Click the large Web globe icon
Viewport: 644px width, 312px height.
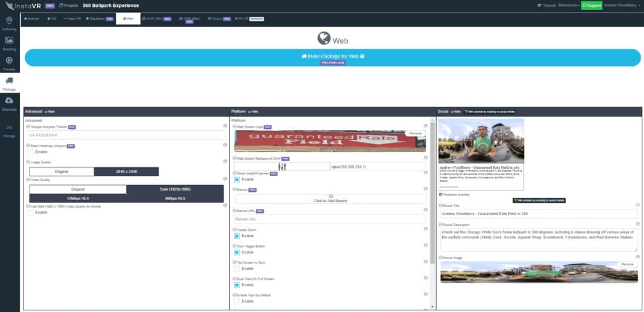click(x=324, y=38)
